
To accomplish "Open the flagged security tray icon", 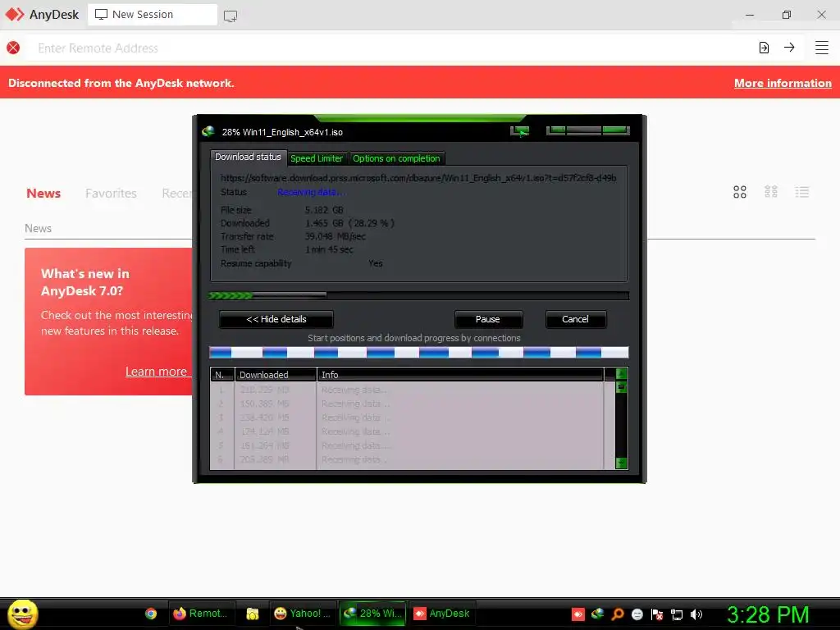I will coord(657,614).
